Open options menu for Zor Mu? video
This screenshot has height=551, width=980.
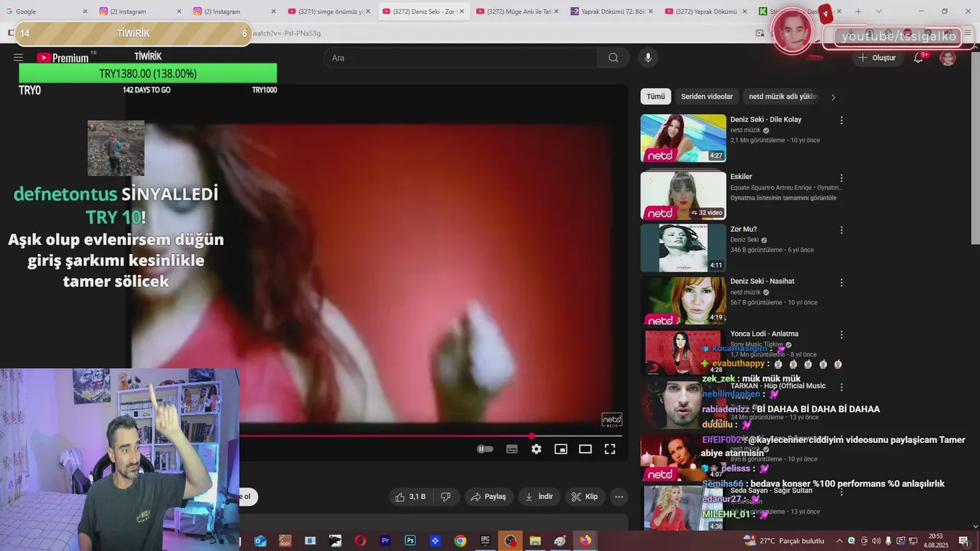(x=841, y=230)
